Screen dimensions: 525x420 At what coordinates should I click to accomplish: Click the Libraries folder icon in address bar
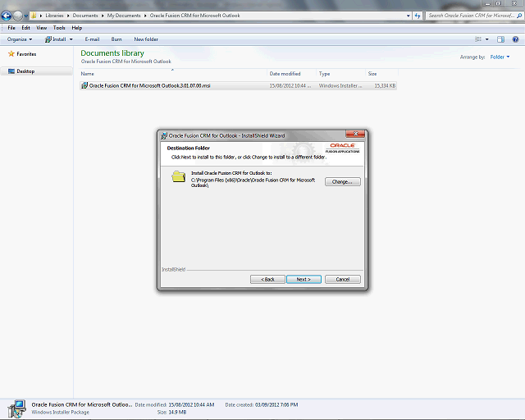pyautogui.click(x=34, y=16)
